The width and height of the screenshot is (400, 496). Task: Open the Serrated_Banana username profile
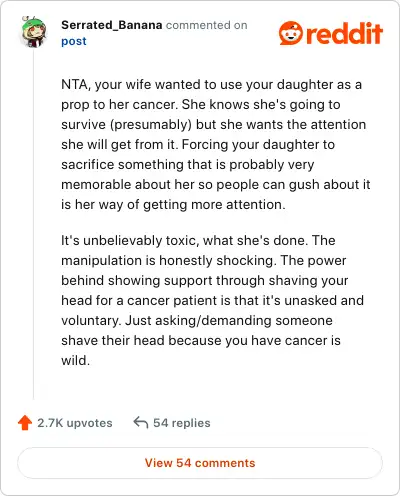pyautogui.click(x=112, y=25)
